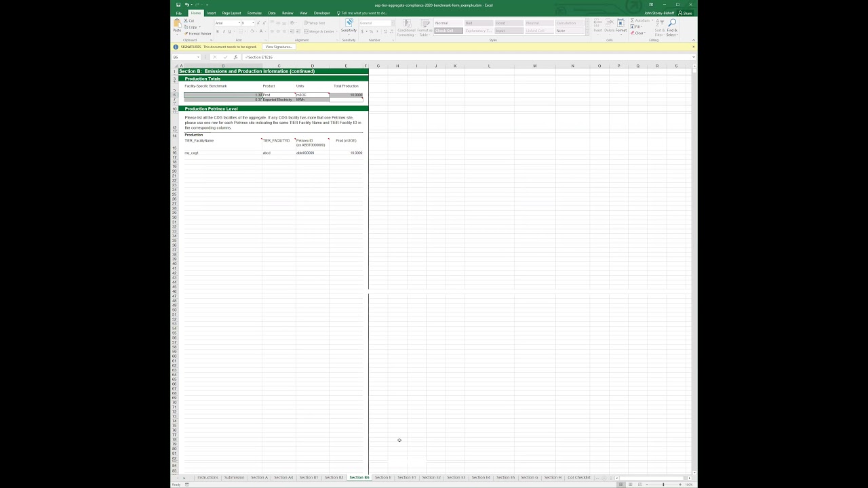Toggle Underline formatting
Viewport: 868px width, 488px height.
tap(230, 31)
